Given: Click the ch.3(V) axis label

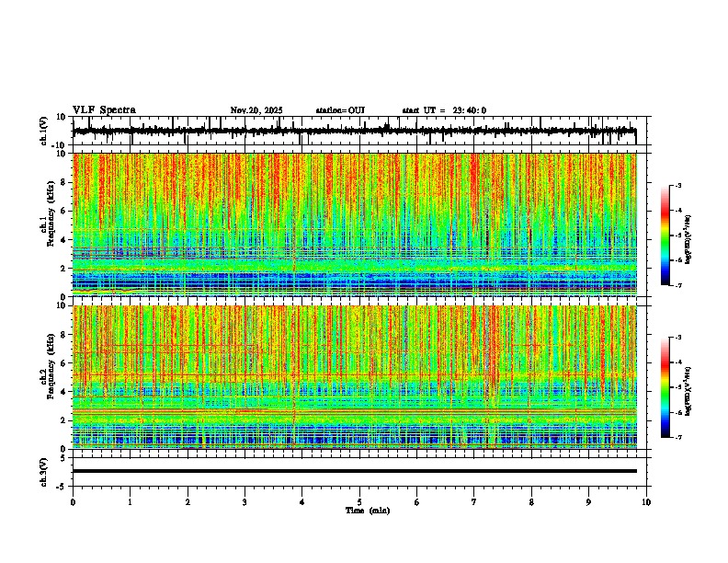Looking at the screenshot, I should pyautogui.click(x=44, y=472).
